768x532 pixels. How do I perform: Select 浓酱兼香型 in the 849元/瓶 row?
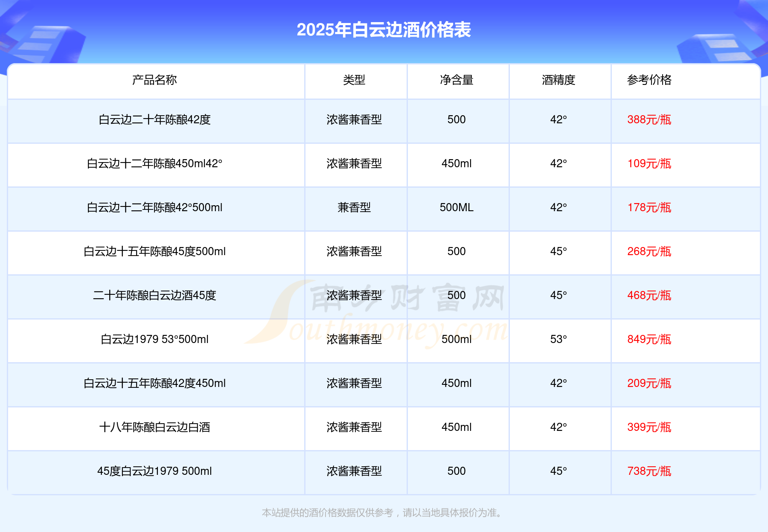(354, 339)
